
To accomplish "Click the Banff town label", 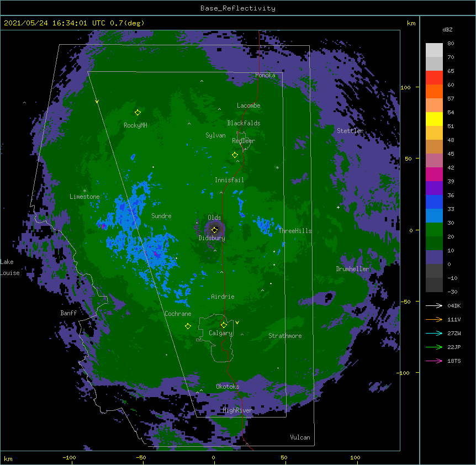I will 68,313.
